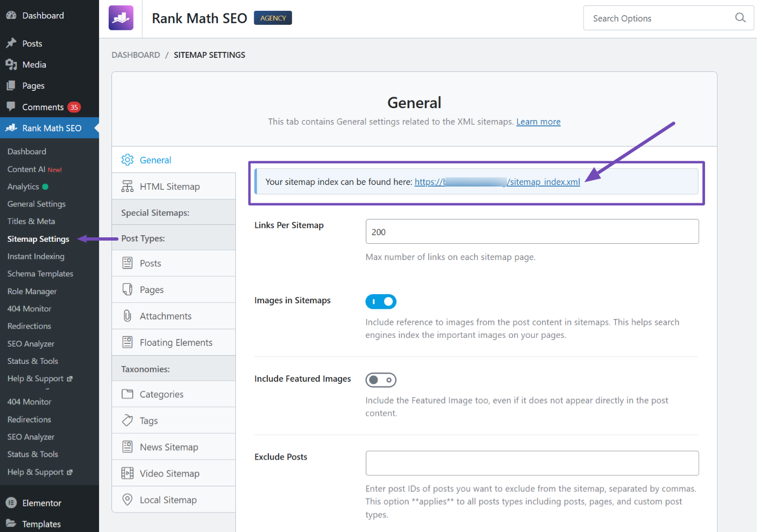
Task: Open the first Help & Support link
Action: [x=40, y=378]
